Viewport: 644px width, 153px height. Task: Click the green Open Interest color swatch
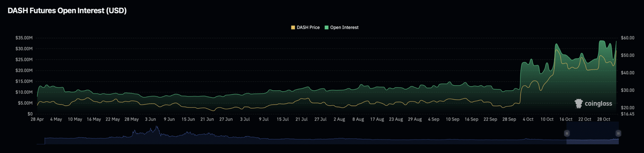[x=326, y=27]
